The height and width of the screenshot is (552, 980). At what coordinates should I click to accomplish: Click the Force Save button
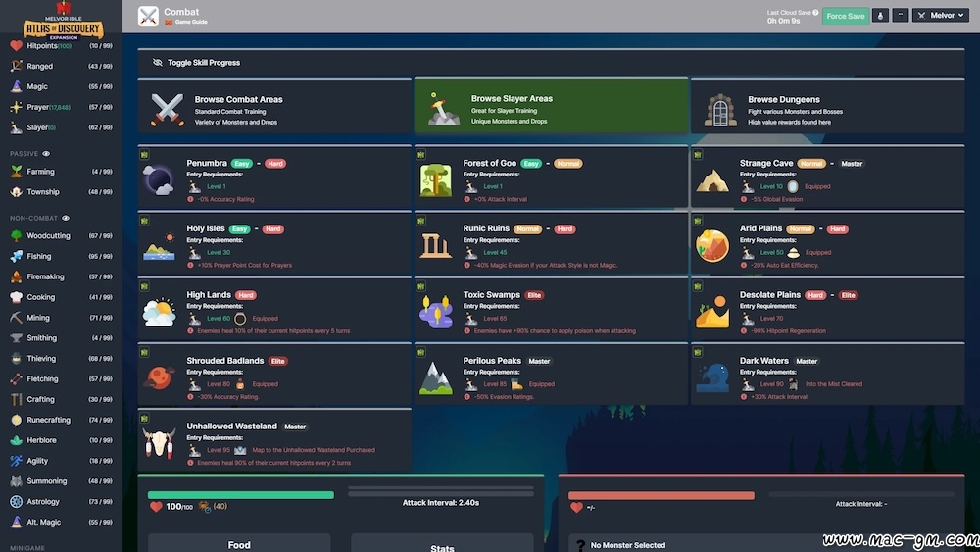(x=845, y=16)
